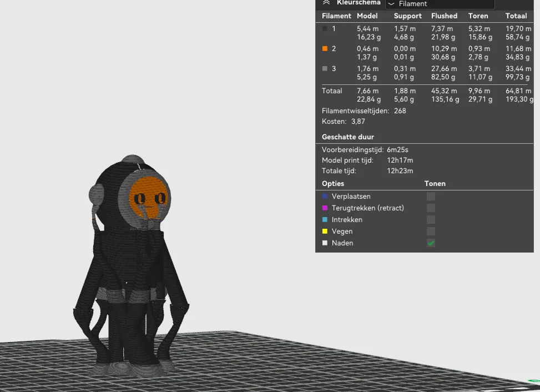Click filament 1 dark color swatch
540x392 pixels.
coord(325,28)
